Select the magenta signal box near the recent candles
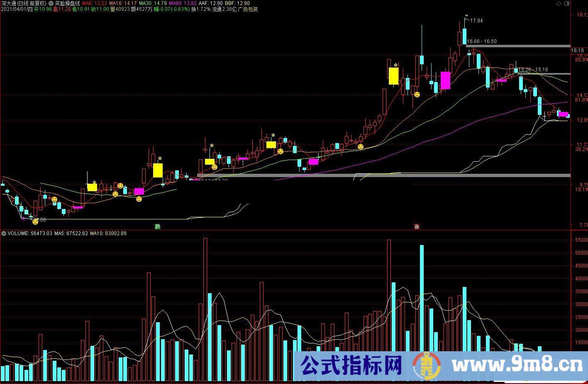 [x=564, y=114]
